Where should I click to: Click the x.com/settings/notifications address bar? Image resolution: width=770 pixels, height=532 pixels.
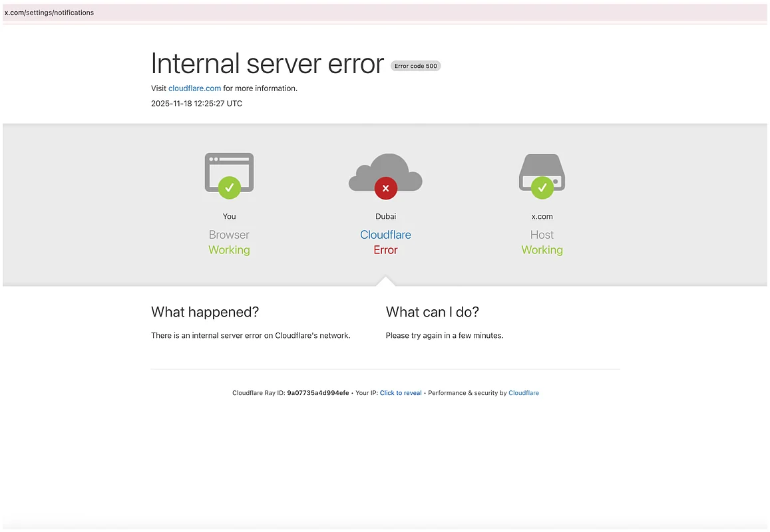click(x=49, y=13)
